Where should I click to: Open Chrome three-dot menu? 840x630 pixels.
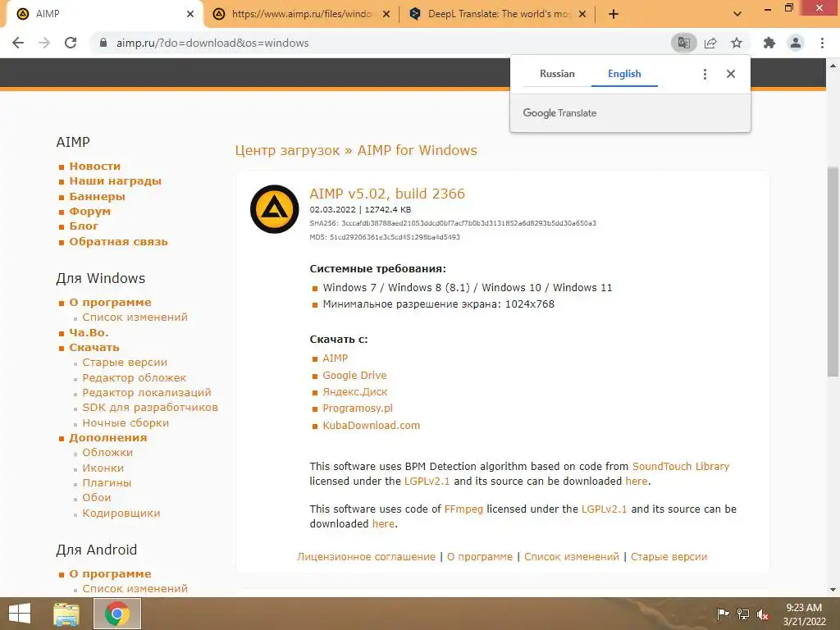822,43
